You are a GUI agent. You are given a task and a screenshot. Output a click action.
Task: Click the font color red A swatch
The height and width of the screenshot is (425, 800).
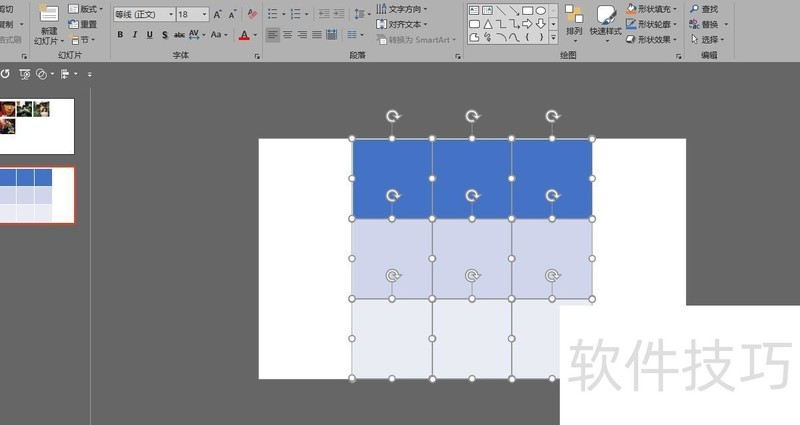pos(243,35)
